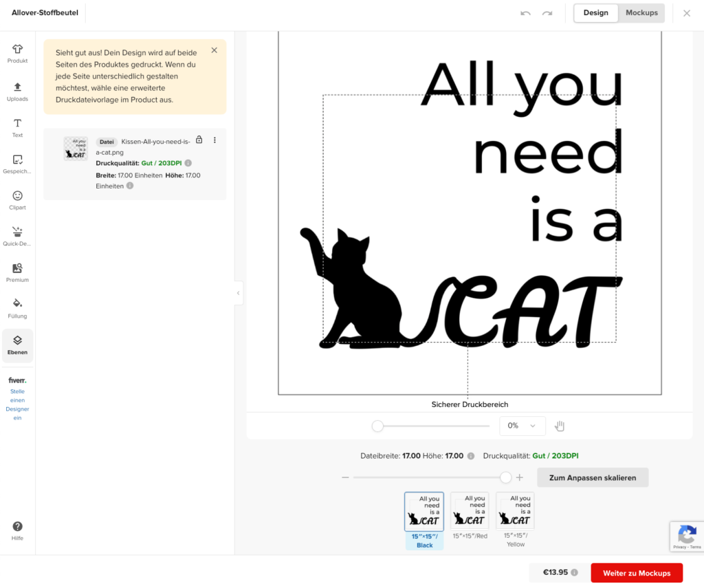This screenshot has width=704, height=588.
Task: Open the Produkt t-shirt panel
Action: click(17, 53)
